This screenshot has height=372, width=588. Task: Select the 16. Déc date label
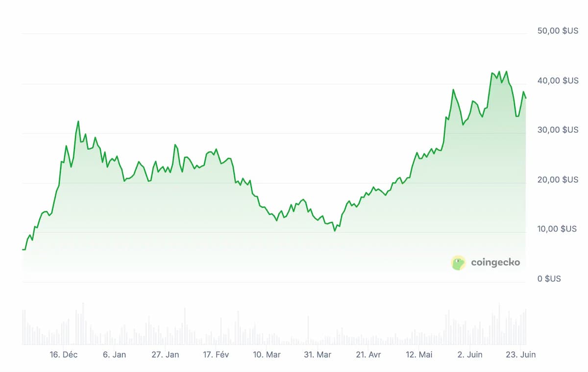coord(63,355)
